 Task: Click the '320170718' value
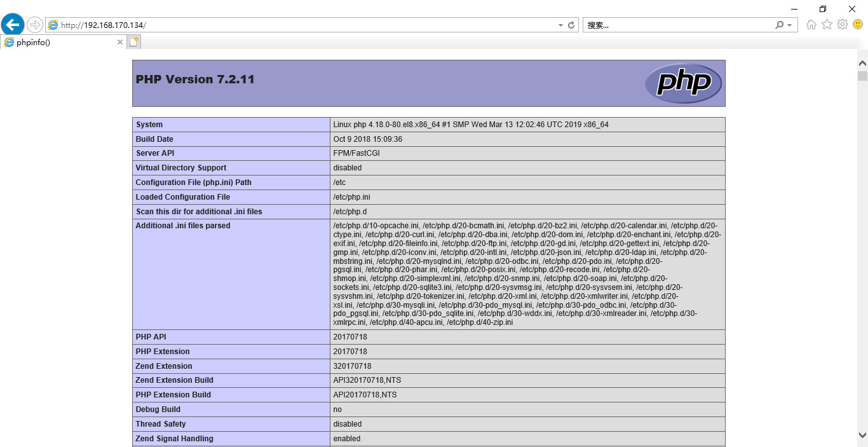click(352, 366)
